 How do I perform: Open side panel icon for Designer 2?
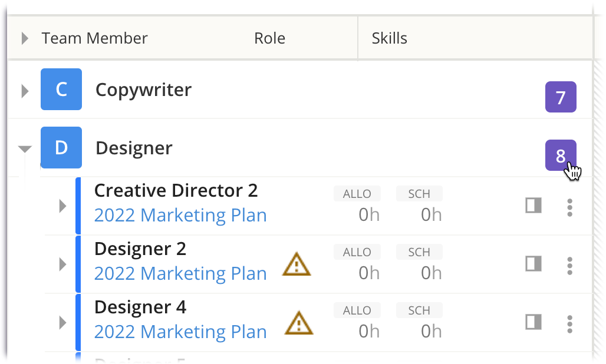coord(533,264)
